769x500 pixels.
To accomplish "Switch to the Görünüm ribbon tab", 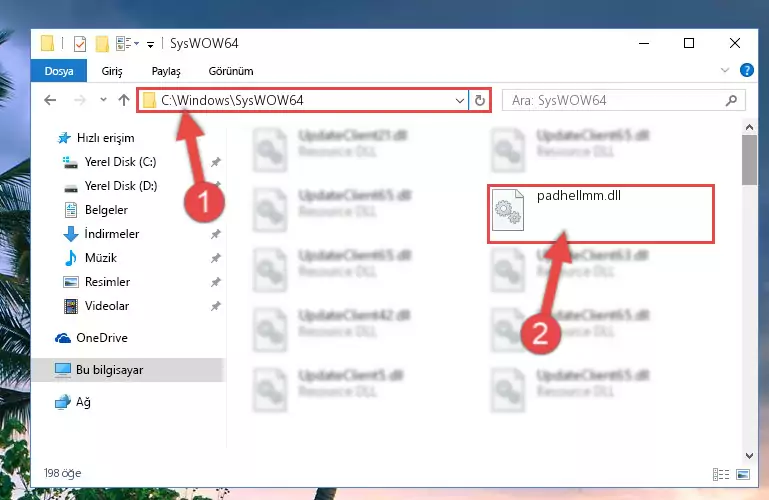I will coord(231,71).
